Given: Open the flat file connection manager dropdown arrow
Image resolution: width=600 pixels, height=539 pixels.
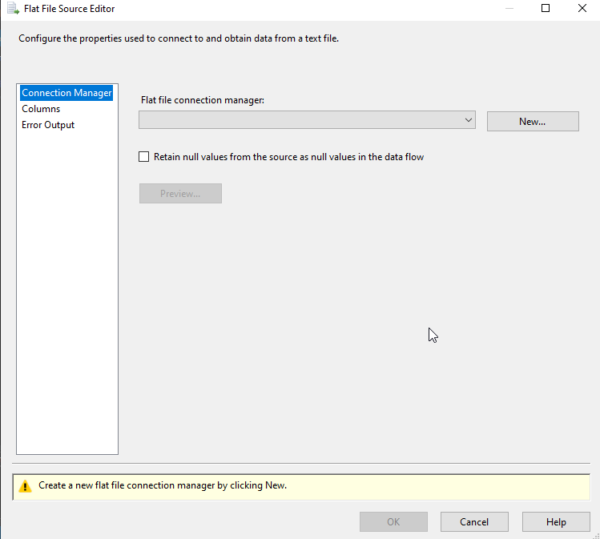Looking at the screenshot, I should 468,121.
